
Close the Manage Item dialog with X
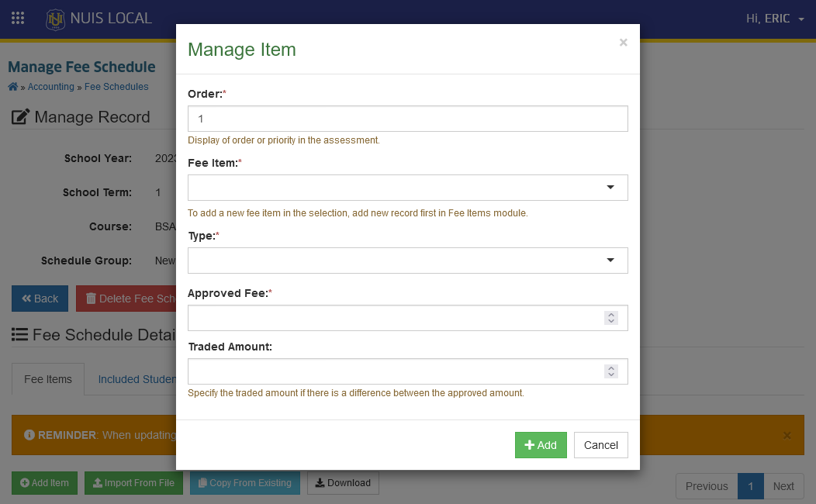click(623, 43)
